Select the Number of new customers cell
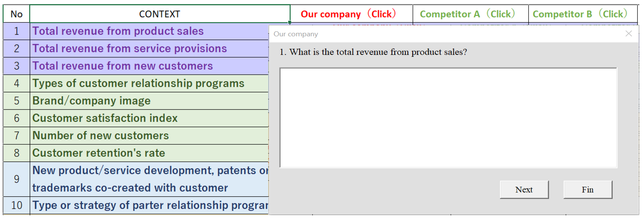This screenshot has height=220, width=644. pyautogui.click(x=100, y=136)
